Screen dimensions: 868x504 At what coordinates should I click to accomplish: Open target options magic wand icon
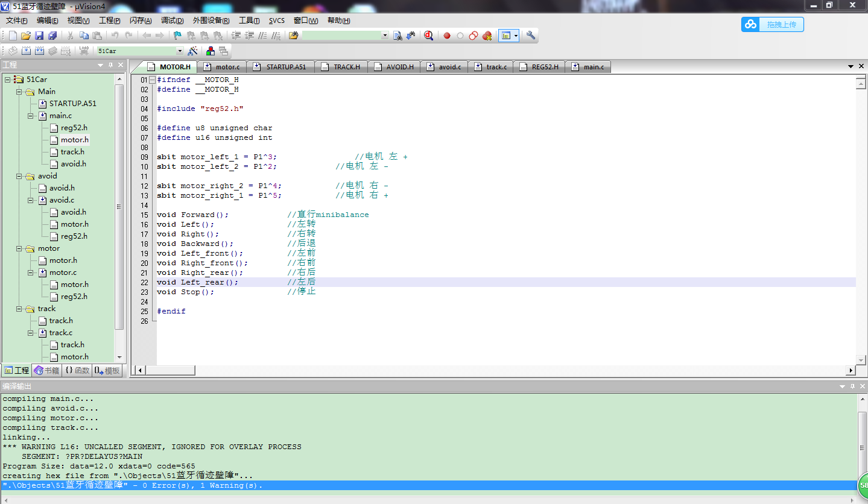(x=193, y=51)
